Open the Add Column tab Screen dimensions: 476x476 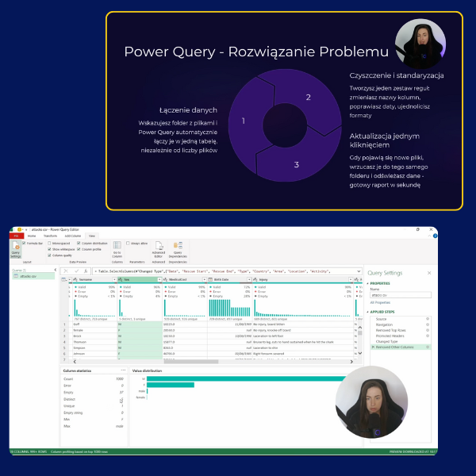click(x=72, y=236)
